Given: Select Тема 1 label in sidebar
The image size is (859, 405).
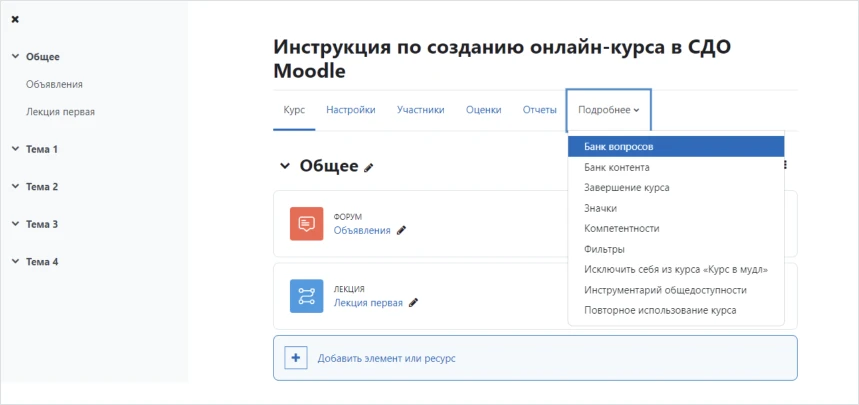Looking at the screenshot, I should pos(42,149).
